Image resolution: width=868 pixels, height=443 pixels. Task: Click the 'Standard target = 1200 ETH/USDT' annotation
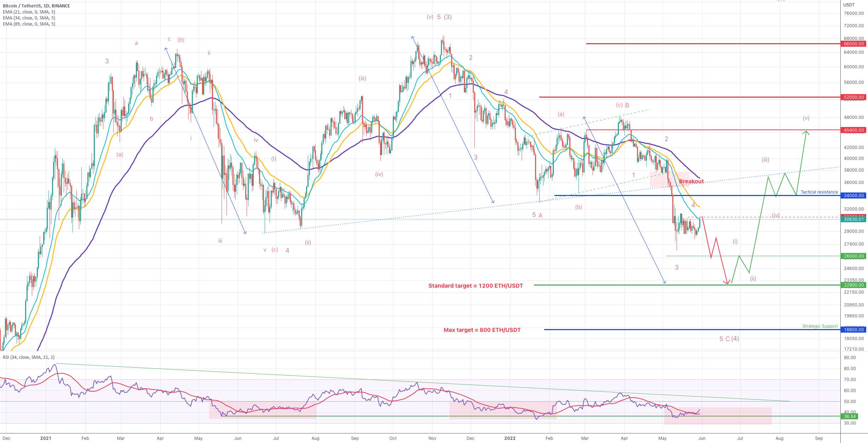476,286
